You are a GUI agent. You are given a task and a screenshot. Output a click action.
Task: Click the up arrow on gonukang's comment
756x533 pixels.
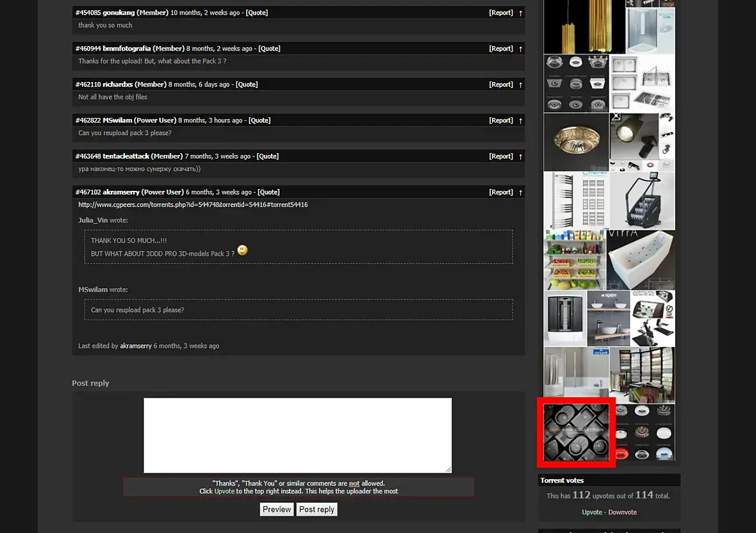click(x=520, y=13)
